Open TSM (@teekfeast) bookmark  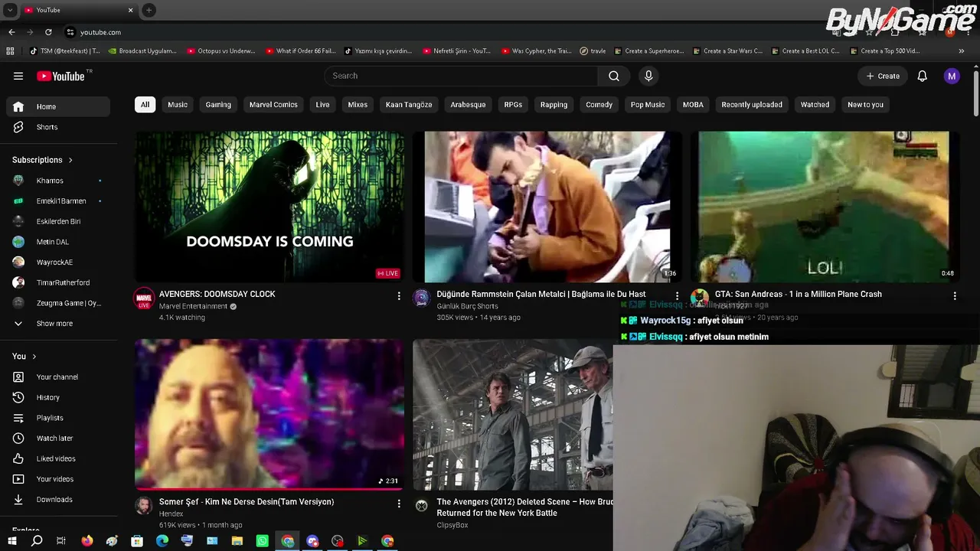point(65,51)
